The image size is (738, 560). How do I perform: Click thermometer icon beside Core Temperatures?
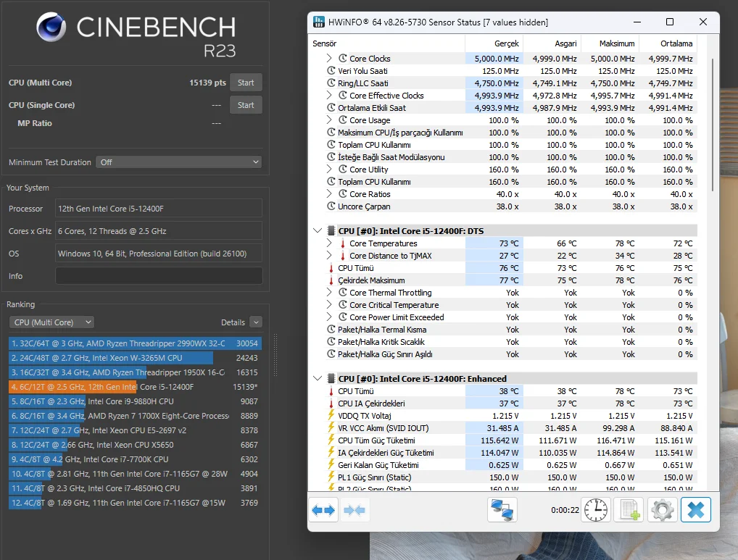pyautogui.click(x=343, y=243)
